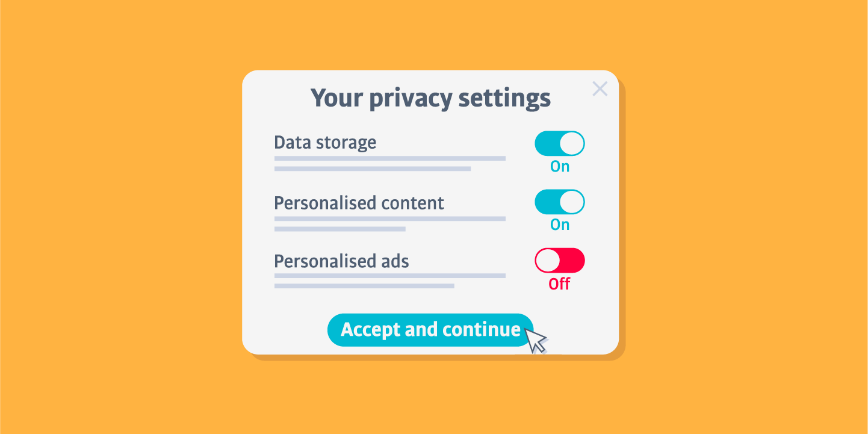Click the white knob of Personalised content switch
Image resolution: width=868 pixels, height=434 pixels.
572,202
